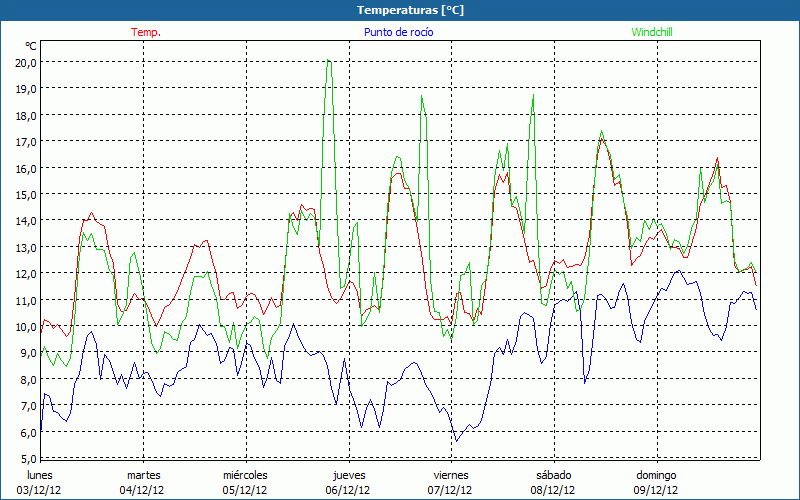This screenshot has width=800, height=500.
Task: Select the viernes day label
Action: [450, 475]
